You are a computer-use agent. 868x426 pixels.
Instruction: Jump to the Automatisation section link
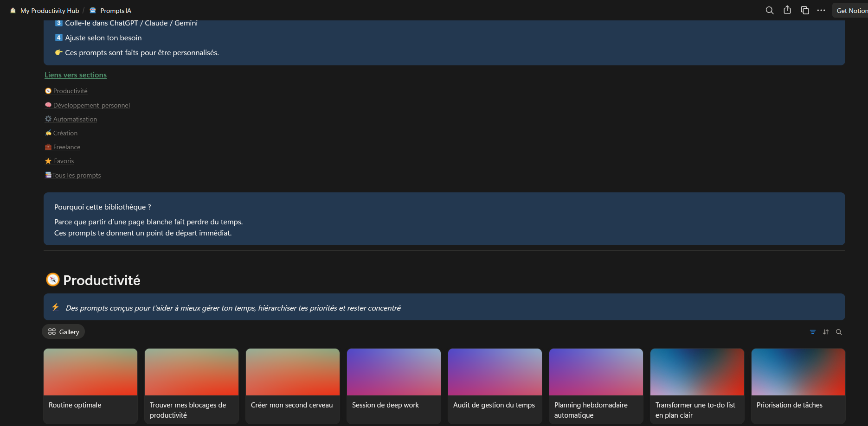coord(75,120)
